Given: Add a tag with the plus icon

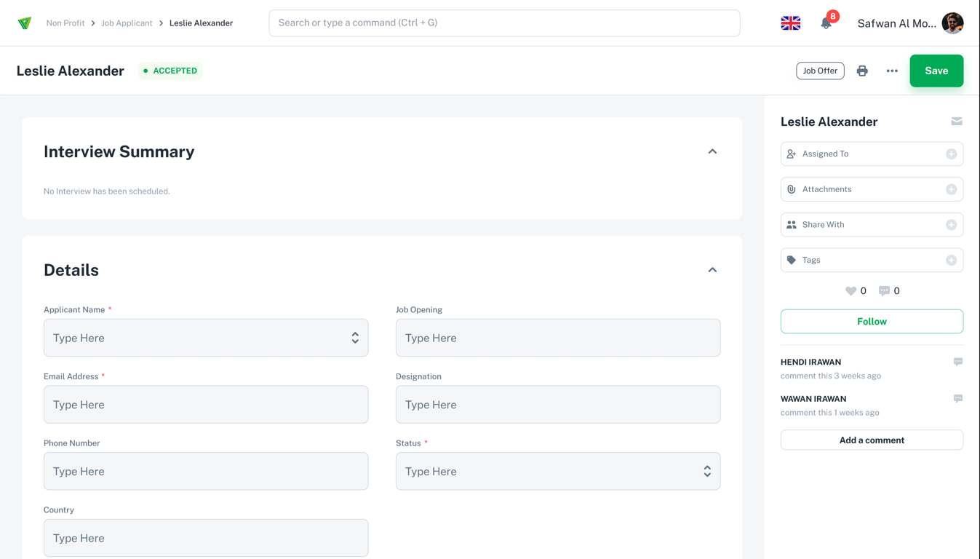Looking at the screenshot, I should tap(951, 260).
